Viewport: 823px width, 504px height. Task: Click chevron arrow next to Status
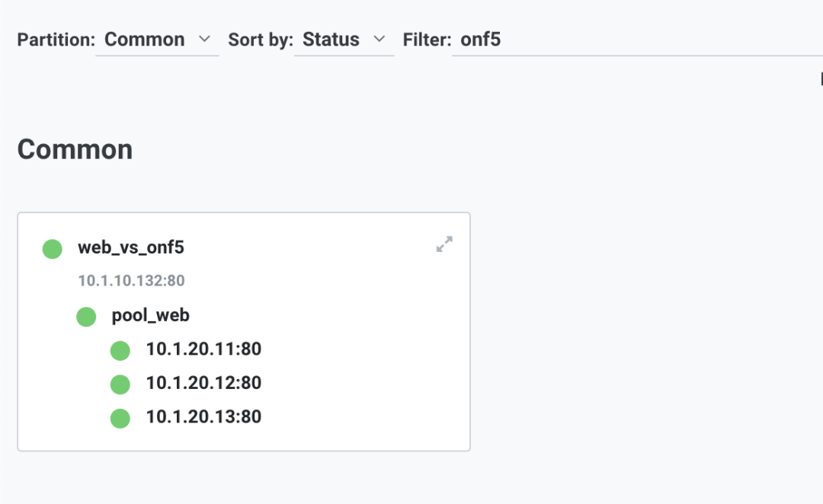click(379, 40)
